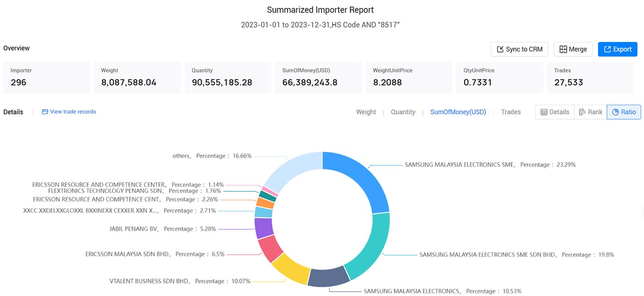Click the Trades 27,533 overview card
644x296 pixels.
590,77
